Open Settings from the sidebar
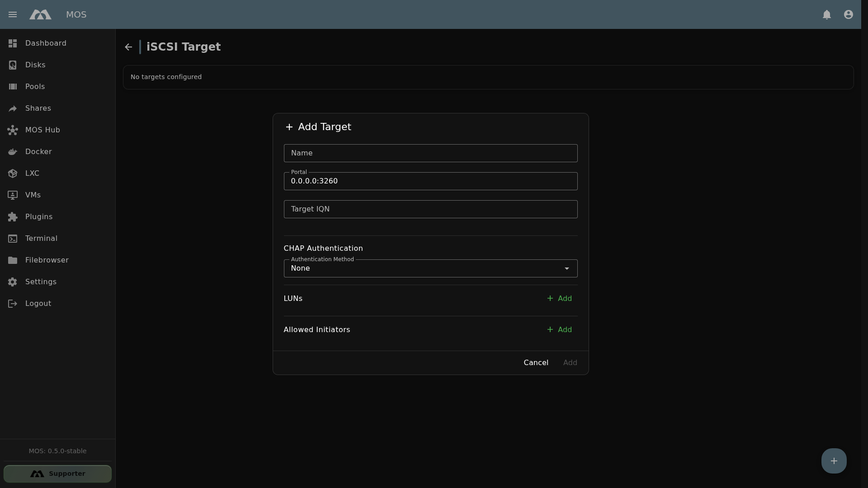868x488 pixels. pyautogui.click(x=57, y=282)
